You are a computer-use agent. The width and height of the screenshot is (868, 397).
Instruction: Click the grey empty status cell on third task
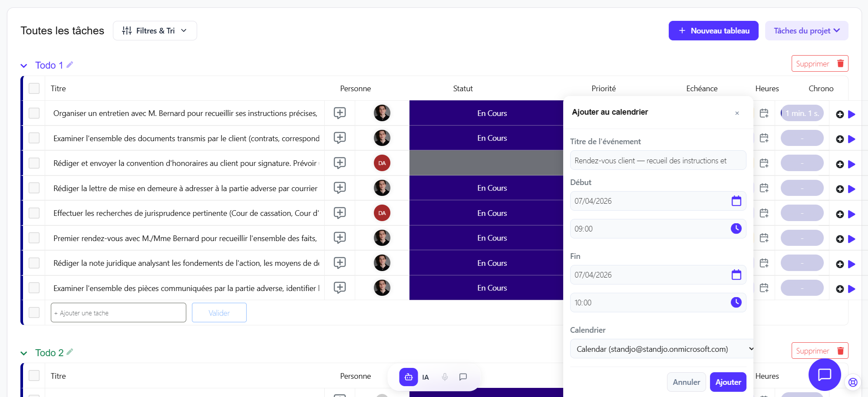(x=486, y=163)
